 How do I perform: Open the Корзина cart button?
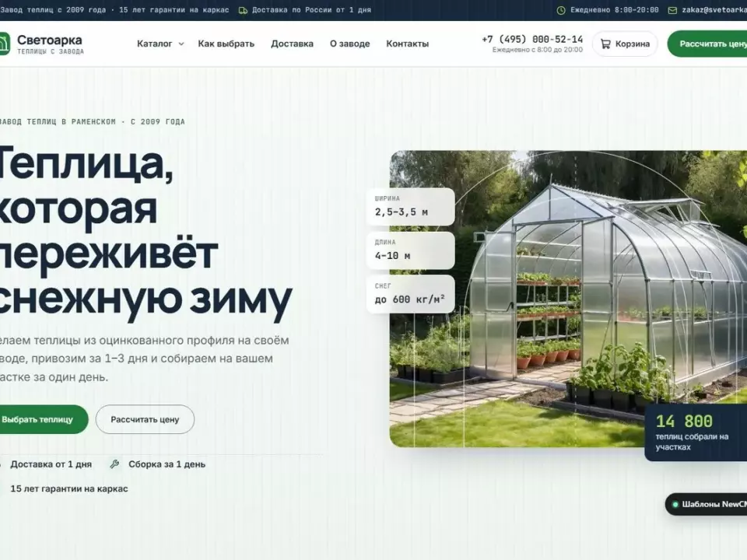click(625, 44)
